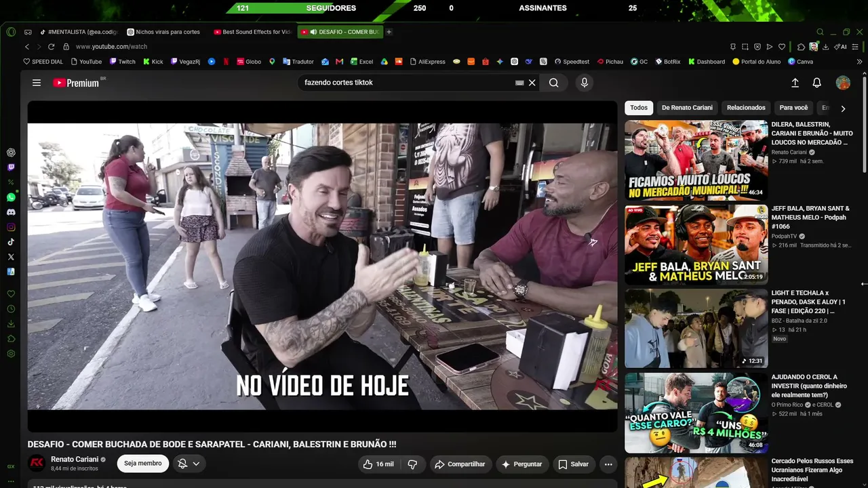The height and width of the screenshot is (488, 868).
Task: Add page to bookmarks with the heart icon
Action: point(782,47)
